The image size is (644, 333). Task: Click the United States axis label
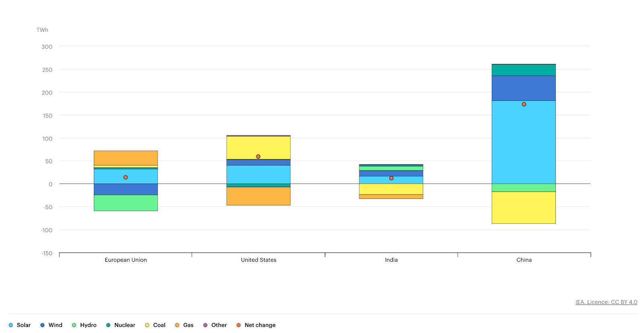click(x=258, y=260)
